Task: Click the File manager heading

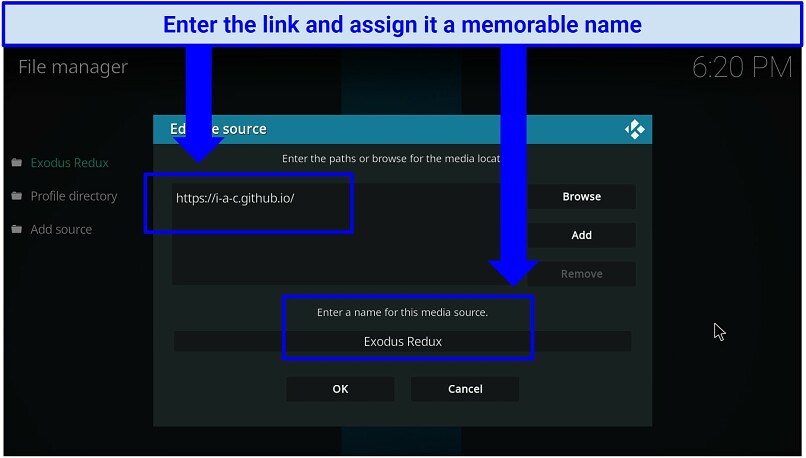Action: tap(73, 68)
